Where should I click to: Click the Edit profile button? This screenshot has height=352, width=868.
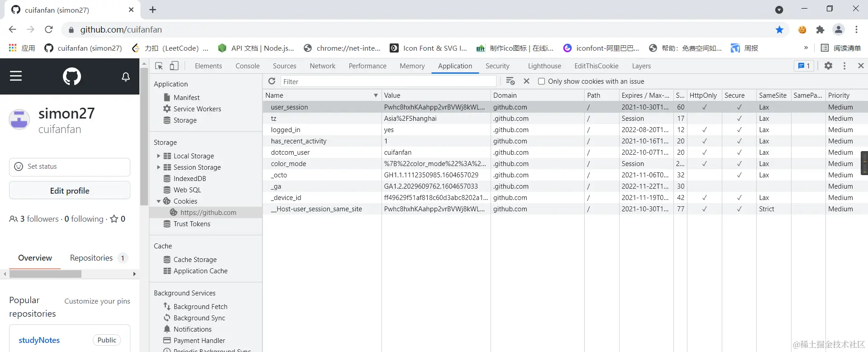(x=70, y=190)
